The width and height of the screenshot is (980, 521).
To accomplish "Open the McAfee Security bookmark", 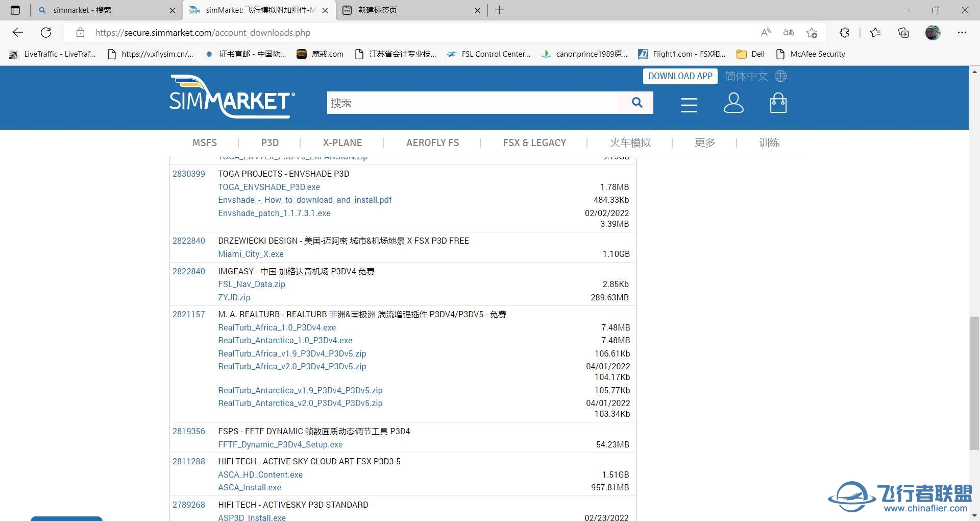I will (x=810, y=54).
